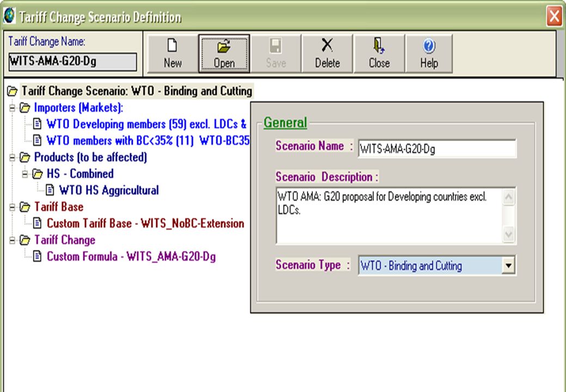Select Tariff Base tree label
The height and width of the screenshot is (392, 566).
[59, 207]
